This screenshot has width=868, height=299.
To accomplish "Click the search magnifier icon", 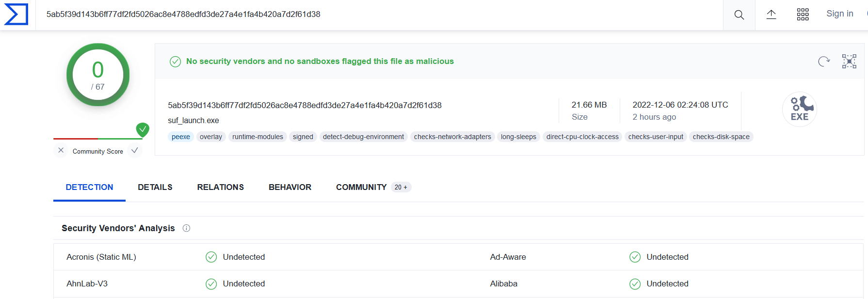I will point(739,15).
